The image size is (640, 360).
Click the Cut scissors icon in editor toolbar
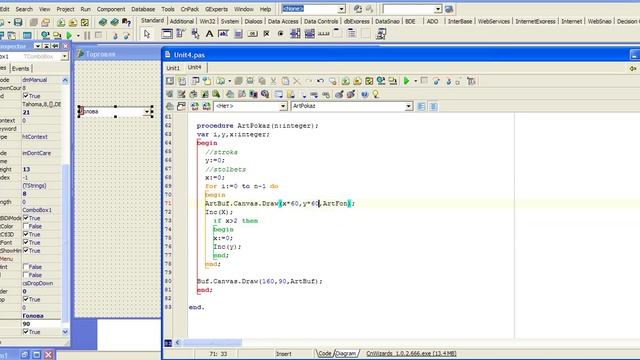[x=273, y=81]
